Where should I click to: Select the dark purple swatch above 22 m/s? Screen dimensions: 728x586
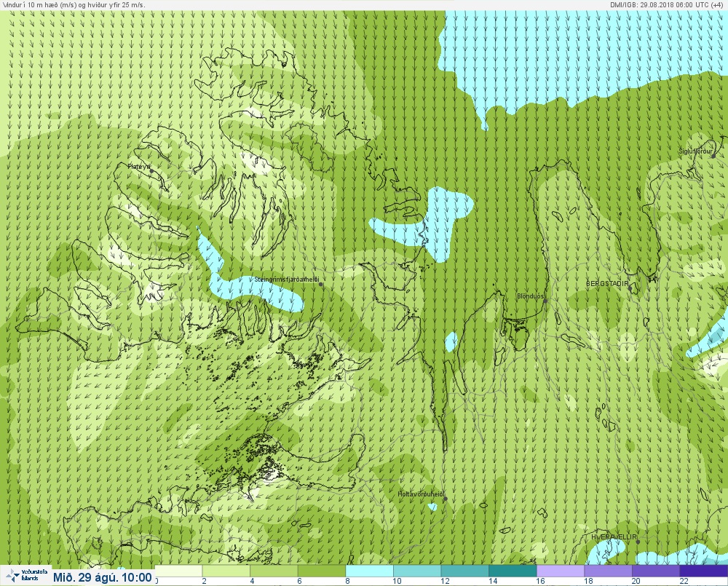click(x=704, y=571)
